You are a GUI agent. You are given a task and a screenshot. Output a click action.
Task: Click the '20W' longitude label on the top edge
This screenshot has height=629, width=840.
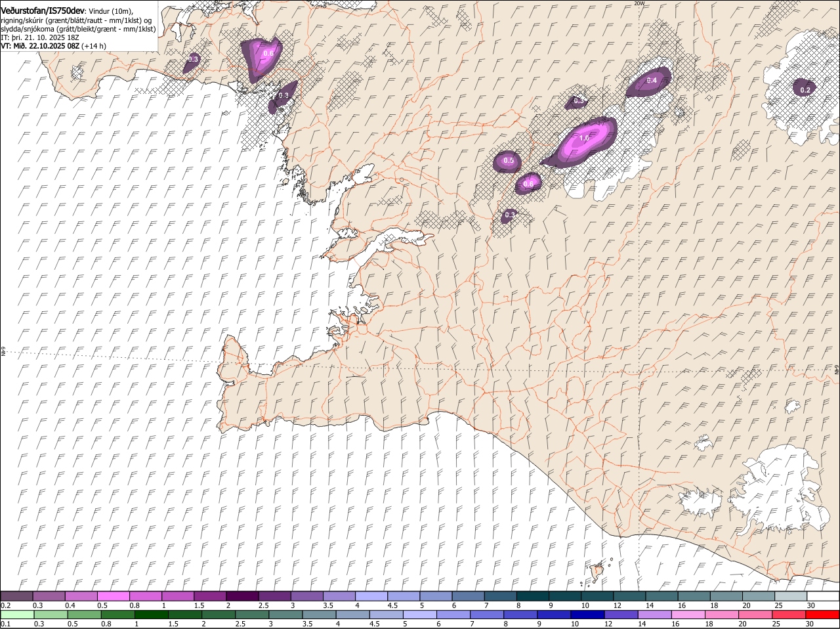[x=640, y=3]
